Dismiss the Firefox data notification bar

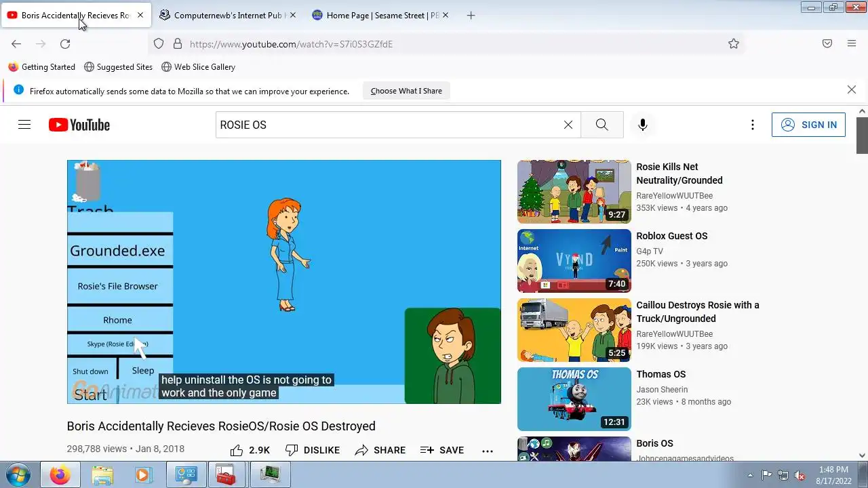[852, 90]
